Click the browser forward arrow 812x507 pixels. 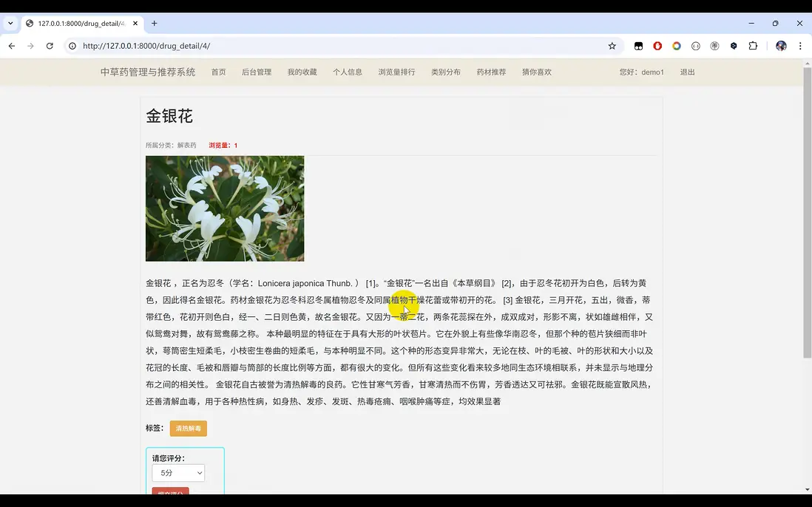30,46
